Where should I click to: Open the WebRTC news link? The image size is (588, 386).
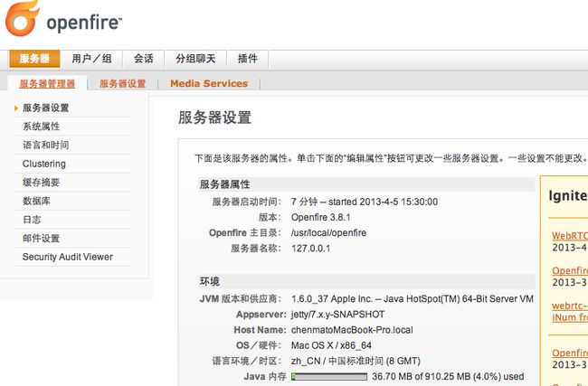(569, 236)
